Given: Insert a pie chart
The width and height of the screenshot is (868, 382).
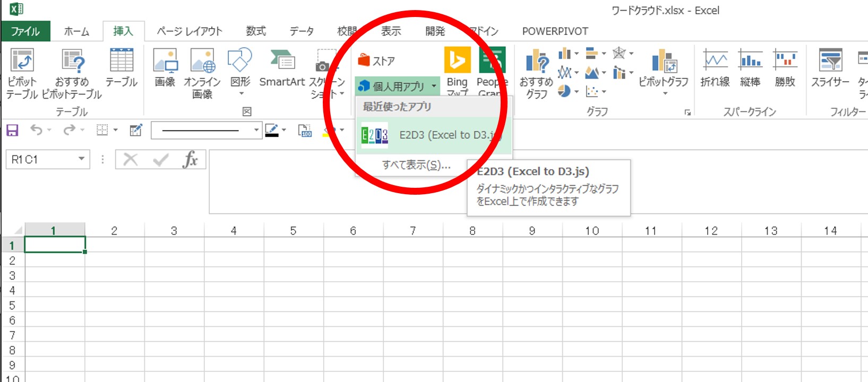Looking at the screenshot, I should [564, 91].
